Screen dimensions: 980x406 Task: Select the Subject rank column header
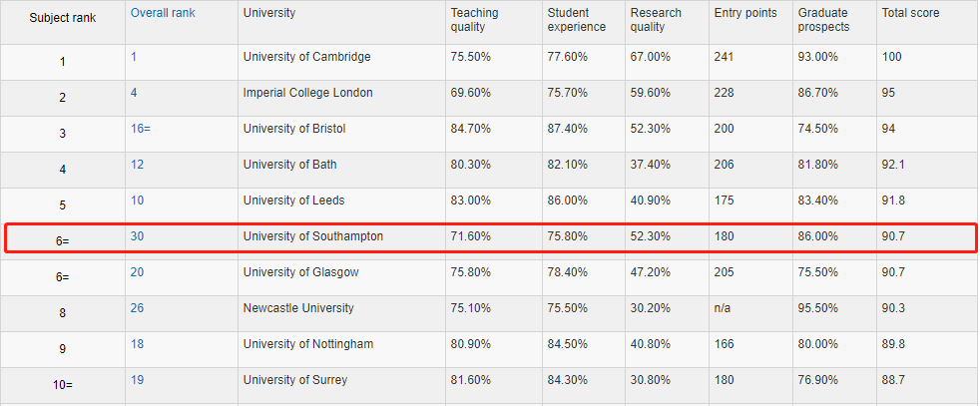coord(63,18)
